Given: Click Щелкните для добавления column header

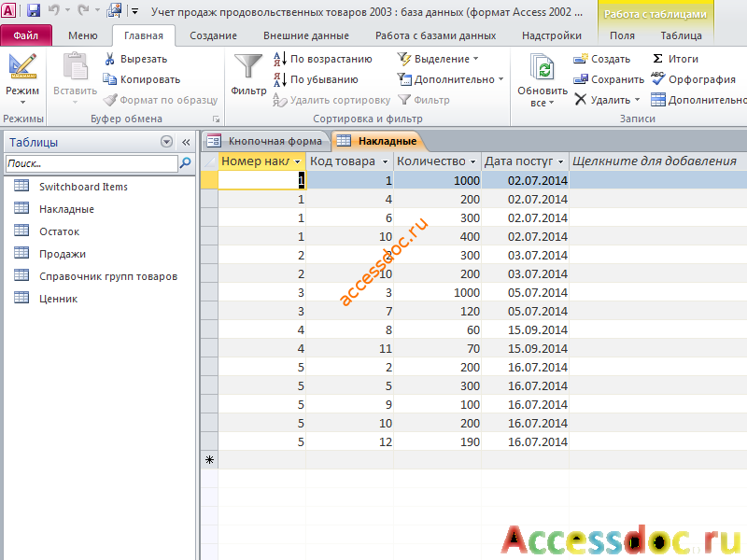Looking at the screenshot, I should [x=655, y=161].
